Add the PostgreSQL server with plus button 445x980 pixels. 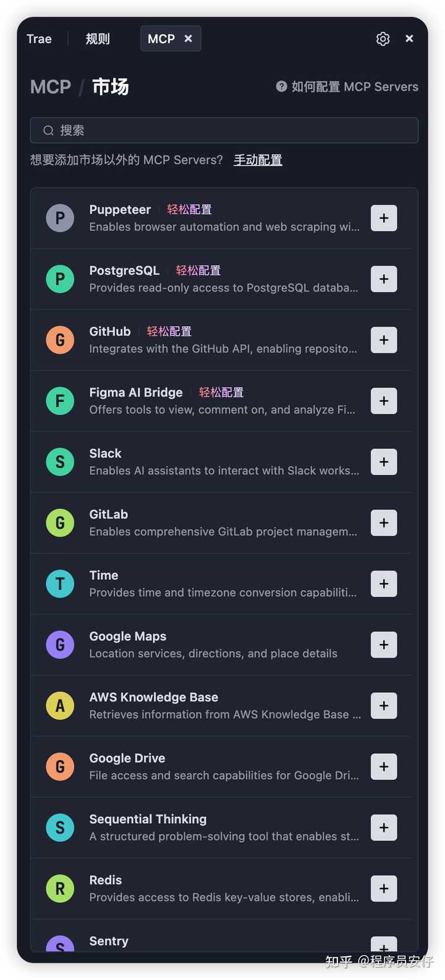click(384, 279)
